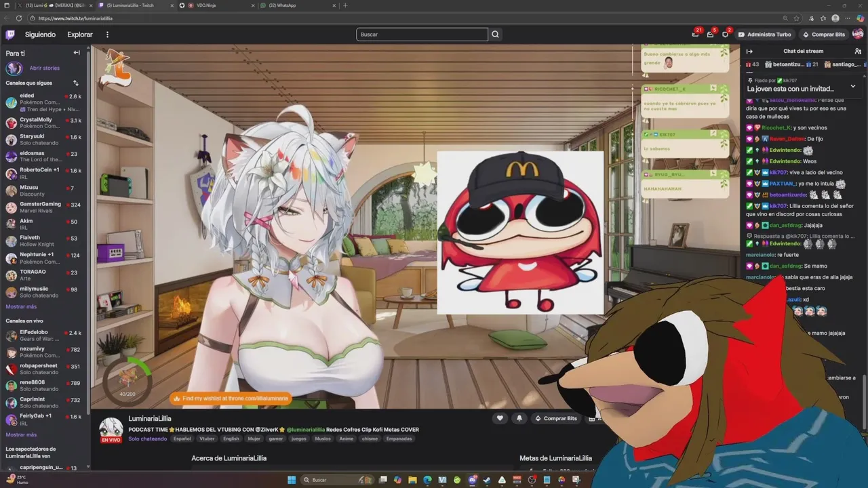Image resolution: width=868 pixels, height=488 pixels.
Task: Click the Administra Turbo button
Action: coord(764,35)
